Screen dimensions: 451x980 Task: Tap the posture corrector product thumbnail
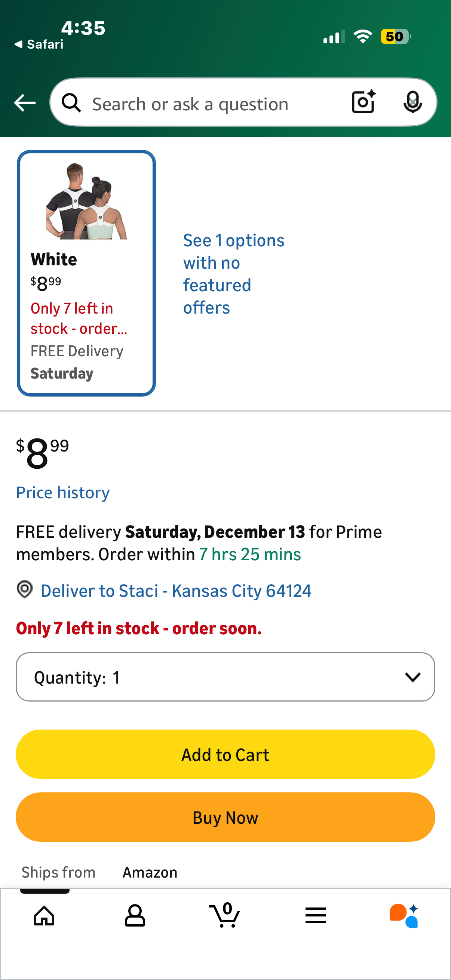click(x=86, y=200)
